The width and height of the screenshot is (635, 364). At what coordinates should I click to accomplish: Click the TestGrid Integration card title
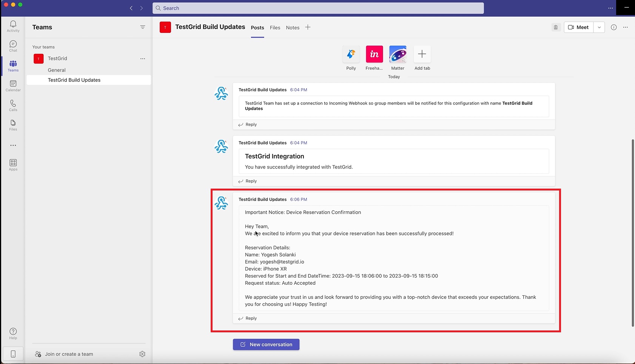coord(274,156)
